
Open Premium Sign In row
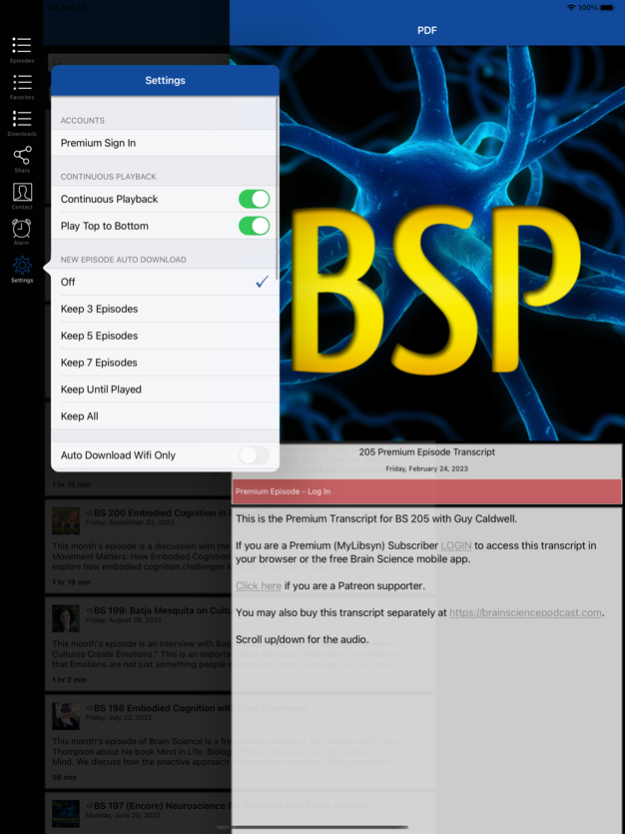click(165, 143)
